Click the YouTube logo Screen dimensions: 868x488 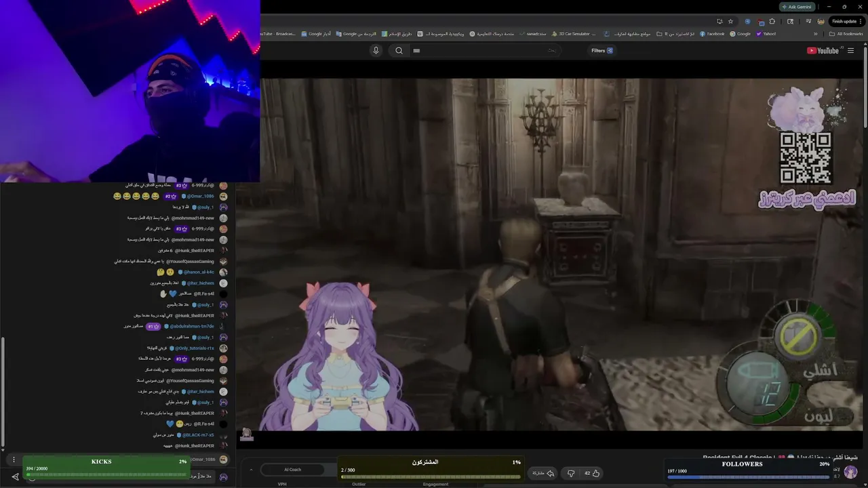pos(823,51)
